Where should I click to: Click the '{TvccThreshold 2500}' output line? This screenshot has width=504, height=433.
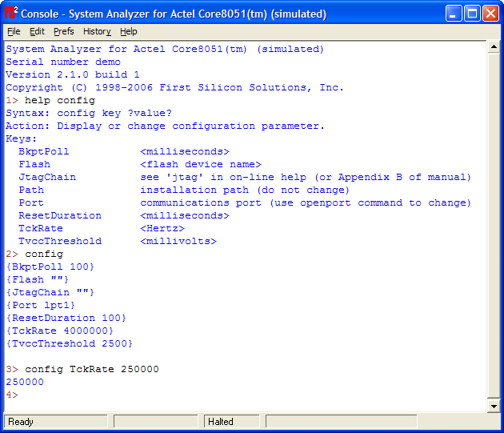coord(70,343)
